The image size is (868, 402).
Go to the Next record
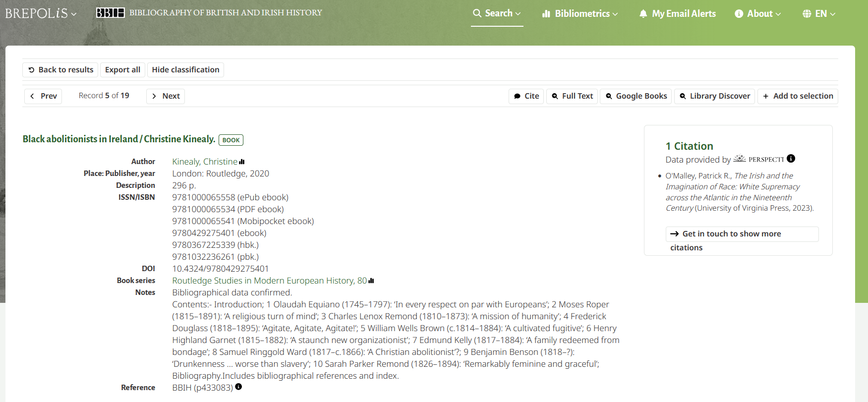[166, 96]
